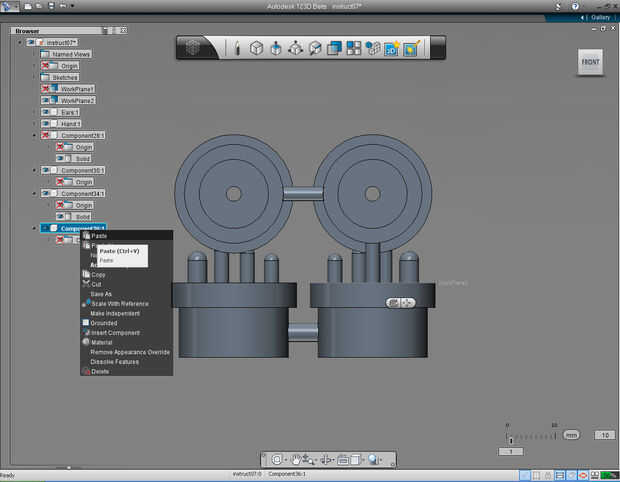Click the Material sphere icon in the context menu
The width and height of the screenshot is (620, 482).
[85, 342]
